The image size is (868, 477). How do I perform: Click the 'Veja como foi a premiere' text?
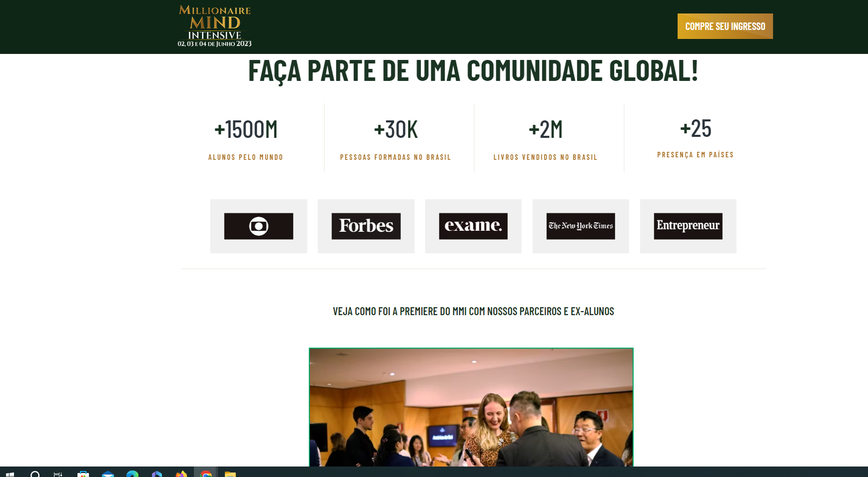coord(474,312)
